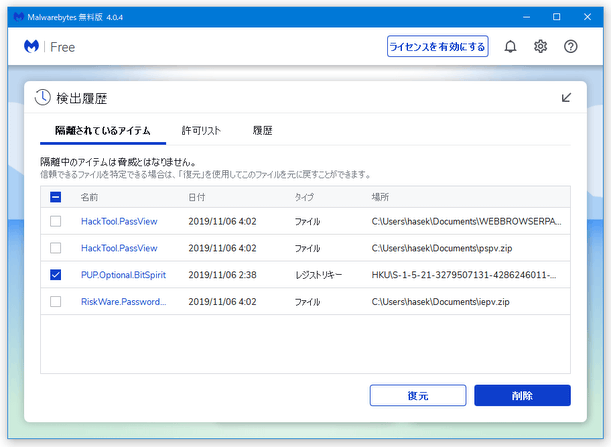Collapse the 検出履歴 panel with the arrow icon
This screenshot has width=611, height=447.
point(566,97)
